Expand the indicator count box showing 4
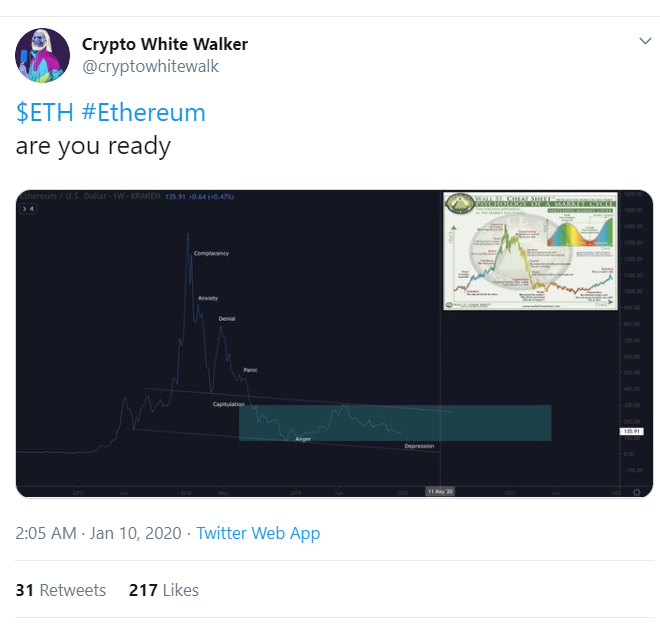Image resolution: width=660 pixels, height=624 pixels. tap(29, 209)
